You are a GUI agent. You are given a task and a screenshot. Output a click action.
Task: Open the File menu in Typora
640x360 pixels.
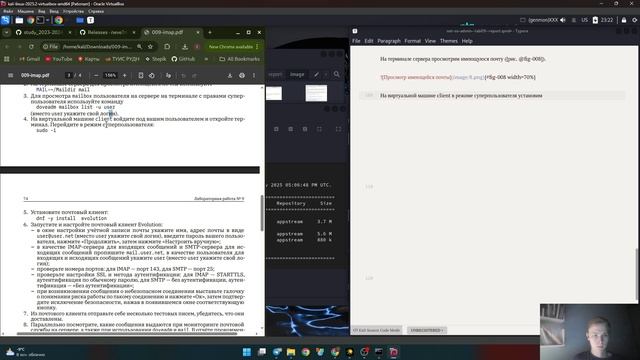(356, 41)
